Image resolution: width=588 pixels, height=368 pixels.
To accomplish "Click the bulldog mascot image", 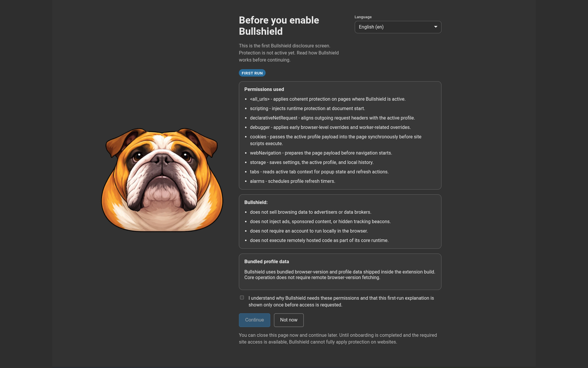I will click(x=162, y=180).
